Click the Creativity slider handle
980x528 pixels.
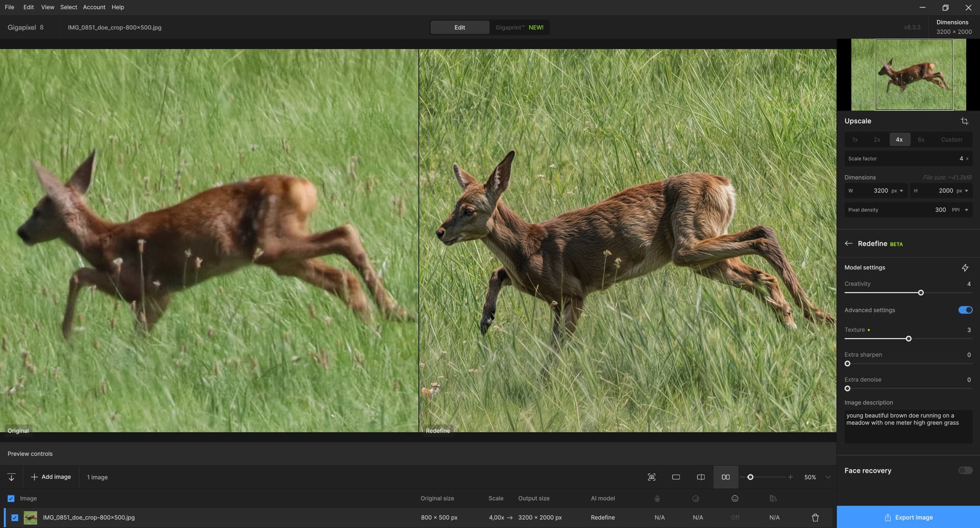pos(921,293)
